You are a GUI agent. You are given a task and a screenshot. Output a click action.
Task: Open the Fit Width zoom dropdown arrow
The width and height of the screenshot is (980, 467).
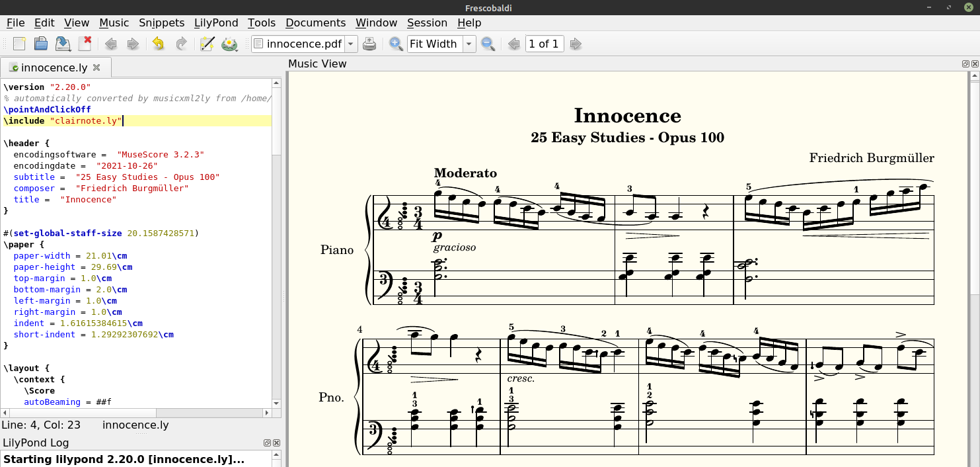pos(469,44)
